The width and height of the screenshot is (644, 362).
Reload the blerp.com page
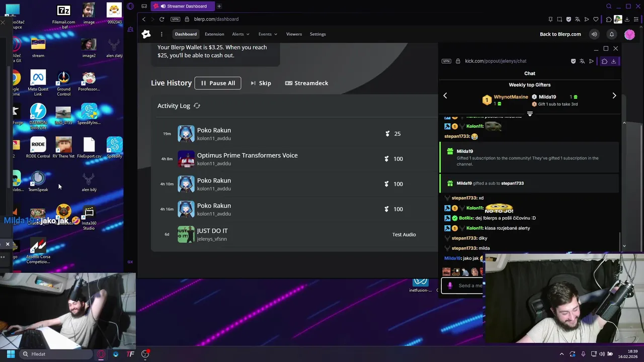162,19
